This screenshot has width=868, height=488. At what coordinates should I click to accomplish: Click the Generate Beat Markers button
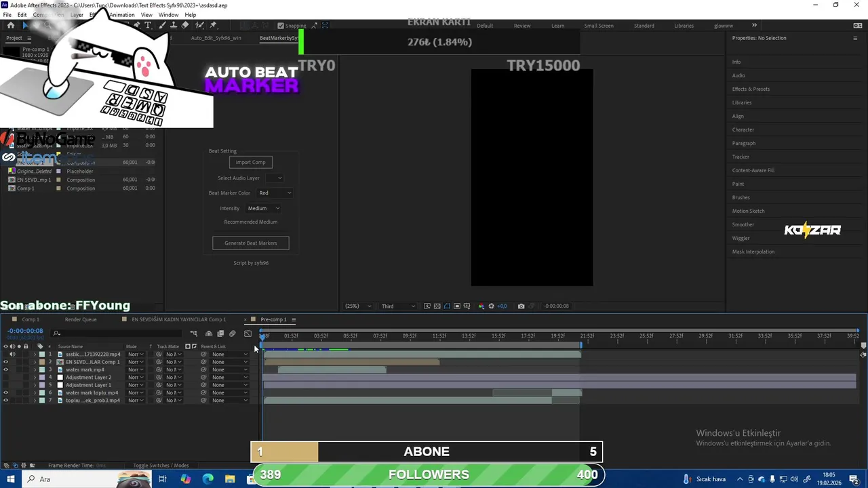(x=250, y=243)
